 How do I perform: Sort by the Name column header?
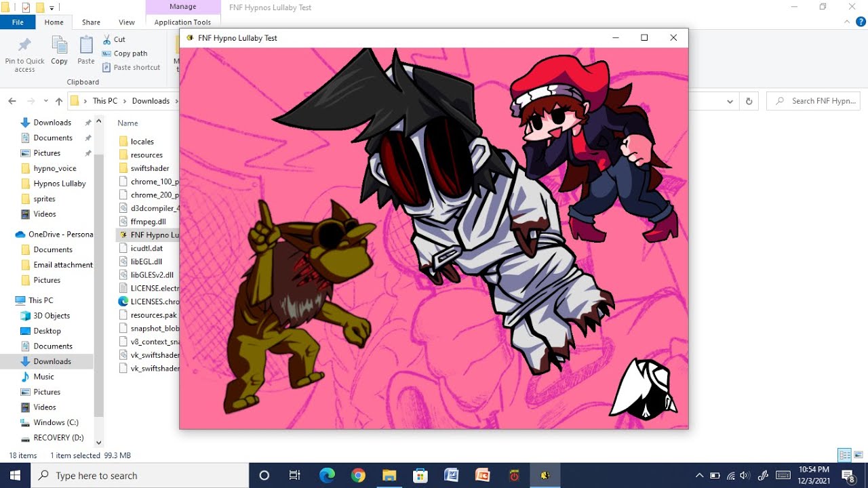click(127, 123)
